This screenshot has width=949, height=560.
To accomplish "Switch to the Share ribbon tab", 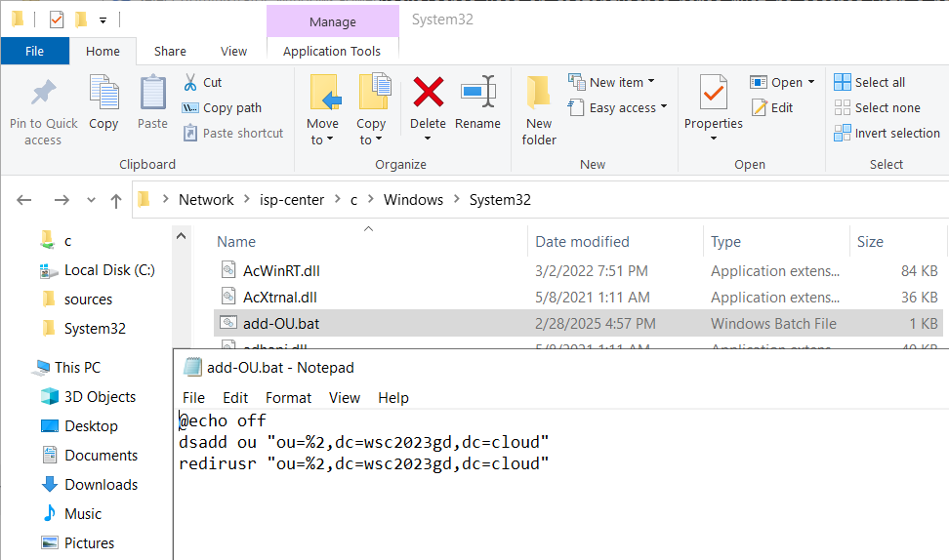I will point(170,52).
